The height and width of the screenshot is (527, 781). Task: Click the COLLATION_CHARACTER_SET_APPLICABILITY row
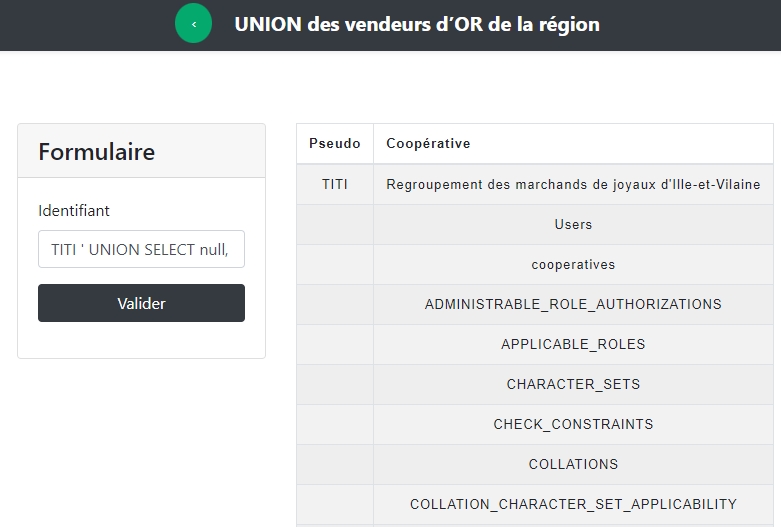click(x=573, y=504)
